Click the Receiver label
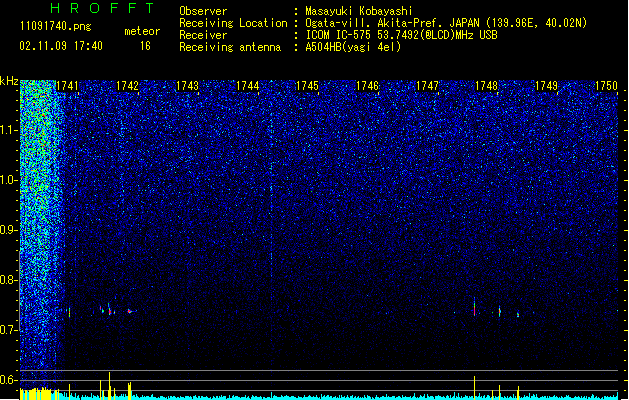The height and width of the screenshot is (400, 629). (203, 35)
